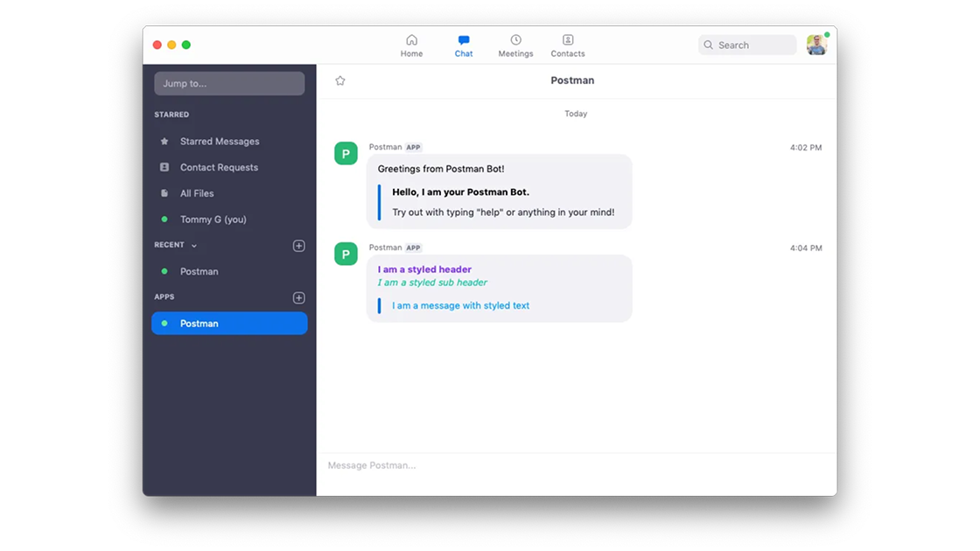Image resolution: width=980 pixels, height=551 pixels.
Task: Click the plus next to RECENT
Action: [x=298, y=246]
